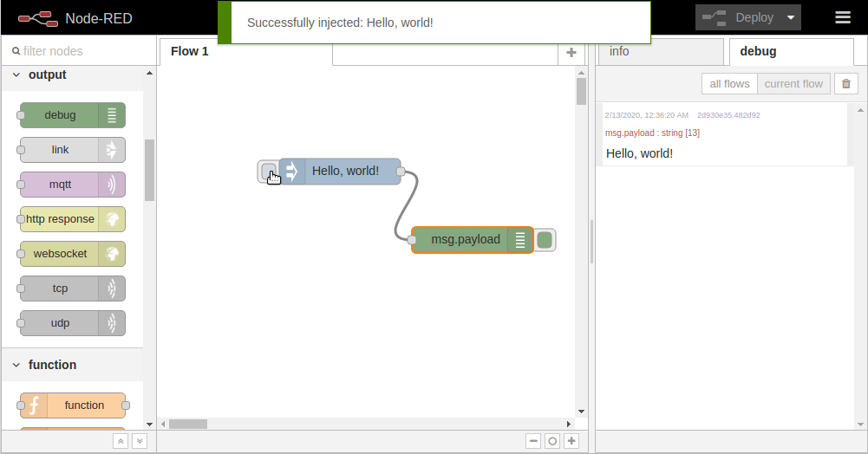Click the output port of Hello, world! node
Viewport: 868px width, 454px height.
pyautogui.click(x=401, y=172)
